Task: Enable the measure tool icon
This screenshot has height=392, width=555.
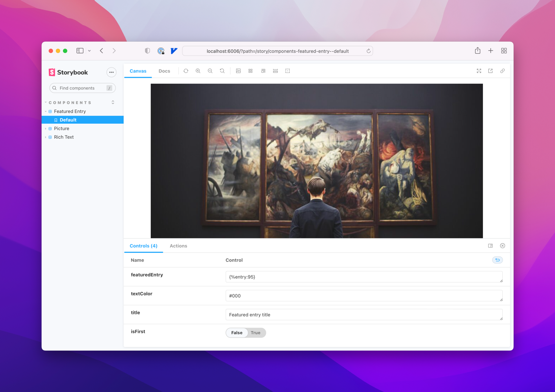Action: tap(275, 71)
